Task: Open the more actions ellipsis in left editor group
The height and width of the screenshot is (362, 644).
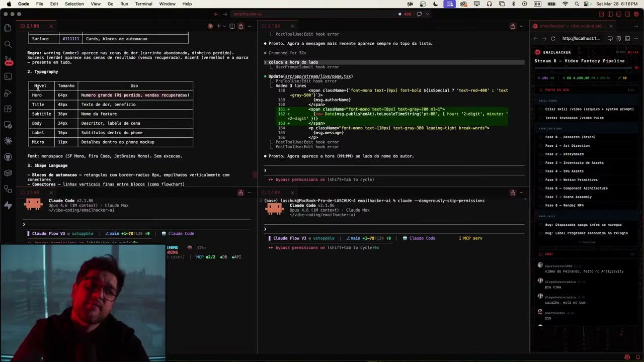Action: click(250, 26)
